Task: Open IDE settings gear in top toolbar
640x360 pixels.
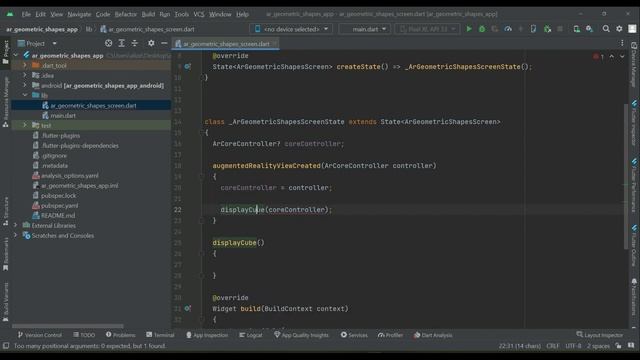Action: pyautogui.click(x=619, y=29)
